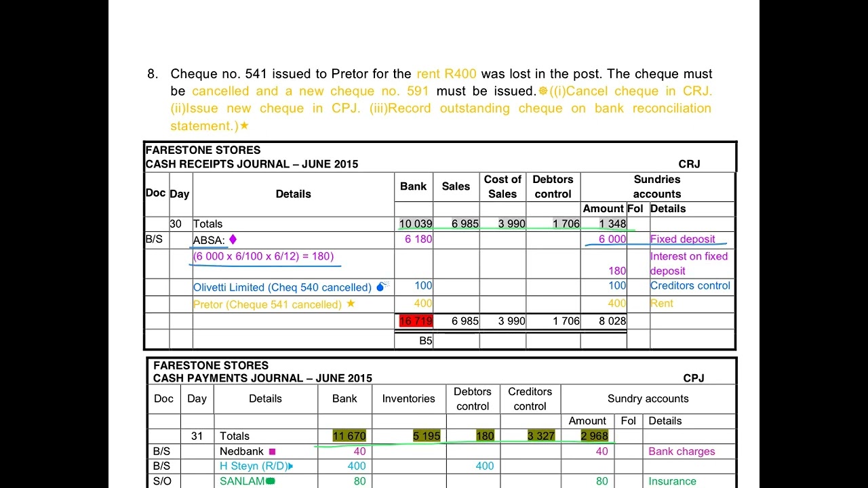Click the B5 folio reference
This screenshot has height=488, width=868.
425,341
